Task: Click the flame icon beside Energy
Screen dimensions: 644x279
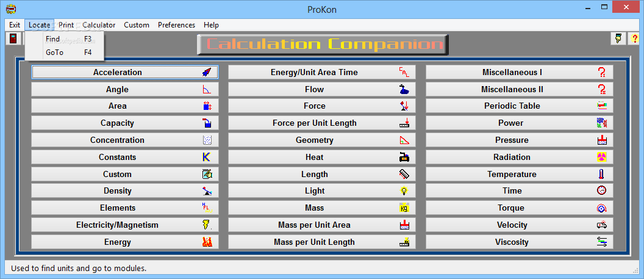Action: click(207, 242)
